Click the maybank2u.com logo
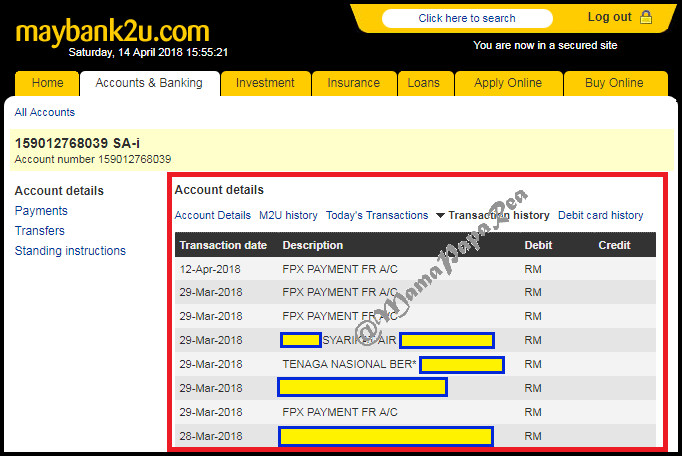 [x=112, y=32]
